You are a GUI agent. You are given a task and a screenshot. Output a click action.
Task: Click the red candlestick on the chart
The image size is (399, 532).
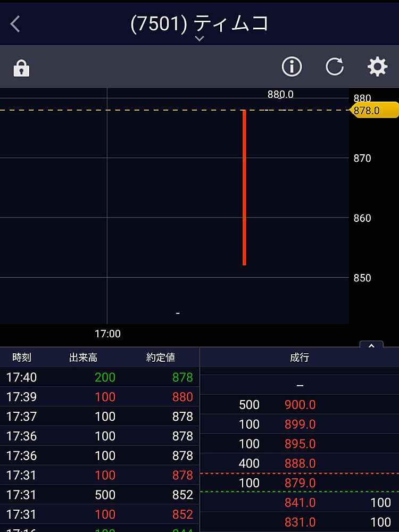pyautogui.click(x=244, y=187)
